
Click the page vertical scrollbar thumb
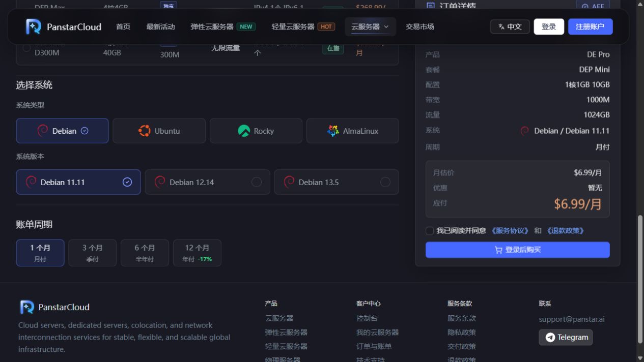pos(640,279)
